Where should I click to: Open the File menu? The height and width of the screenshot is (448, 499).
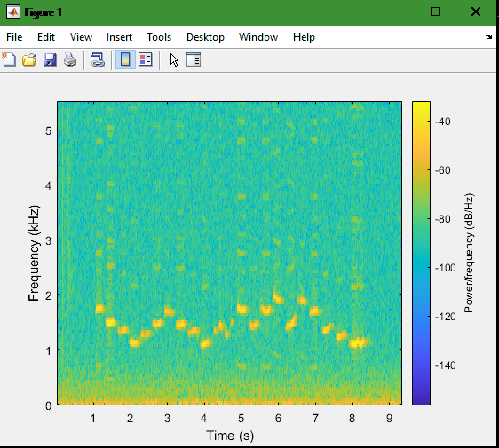click(x=14, y=37)
